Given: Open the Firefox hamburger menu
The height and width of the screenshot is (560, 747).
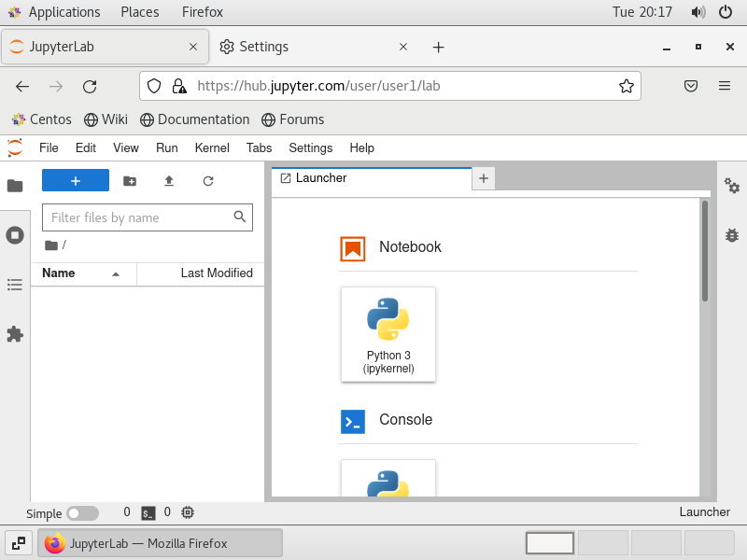Looking at the screenshot, I should (x=725, y=86).
